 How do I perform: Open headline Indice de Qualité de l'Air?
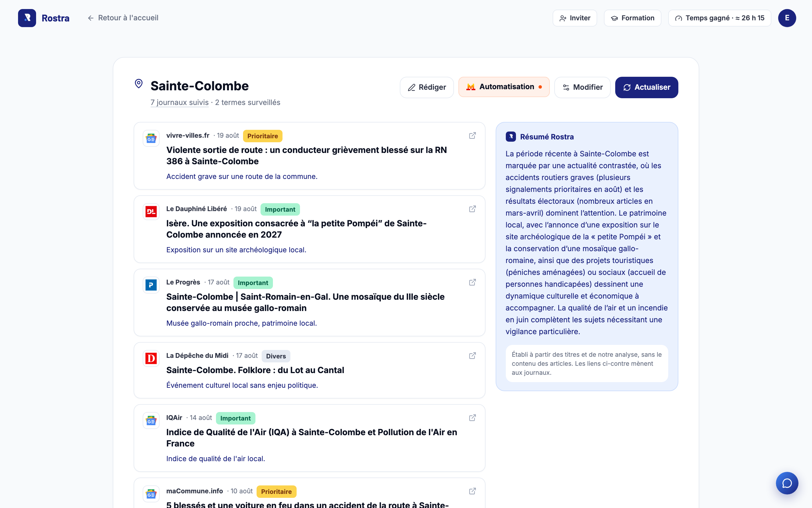(311, 438)
